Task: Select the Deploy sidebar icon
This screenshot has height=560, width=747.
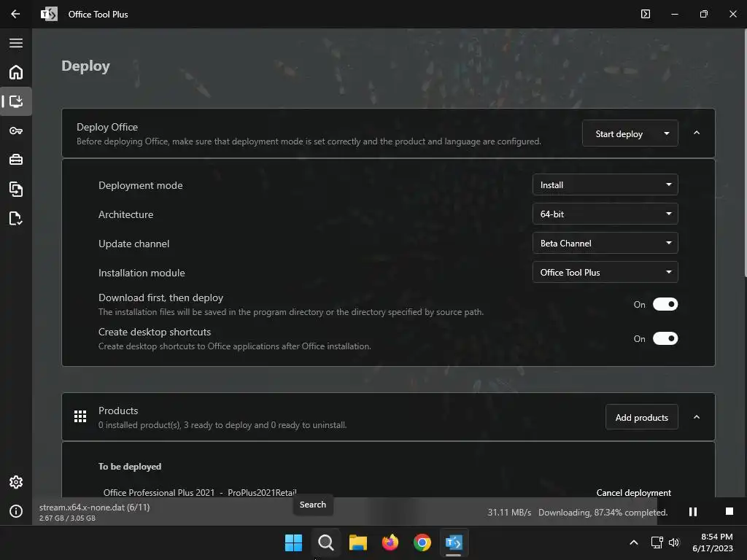Action: [x=16, y=101]
